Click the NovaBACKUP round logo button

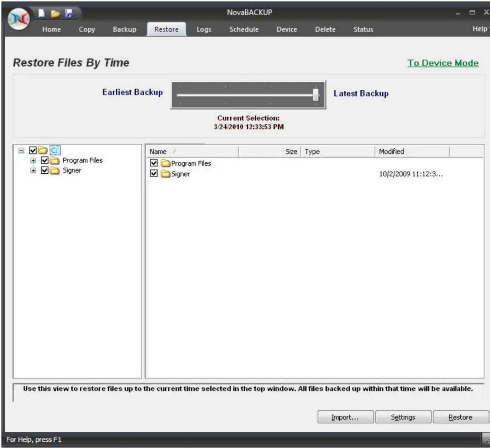(x=19, y=19)
